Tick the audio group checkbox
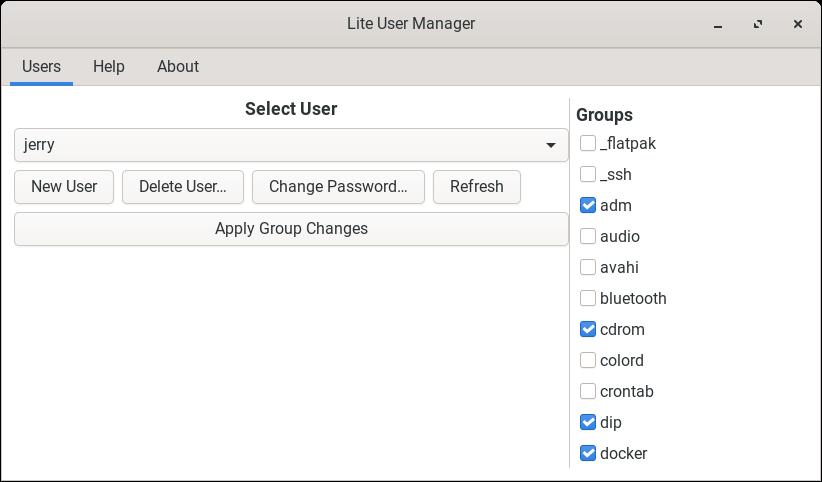Image resolution: width=822 pixels, height=482 pixels. (588, 237)
